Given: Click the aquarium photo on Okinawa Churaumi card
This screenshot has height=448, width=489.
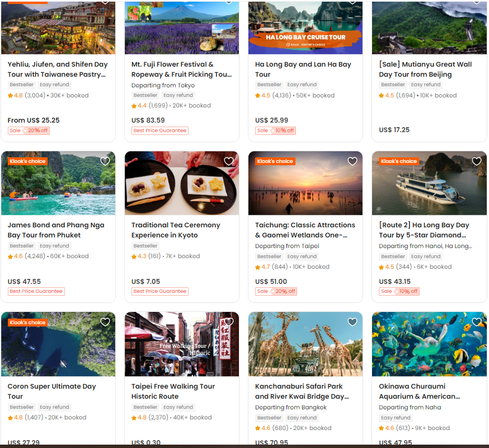Looking at the screenshot, I should pyautogui.click(x=429, y=344).
